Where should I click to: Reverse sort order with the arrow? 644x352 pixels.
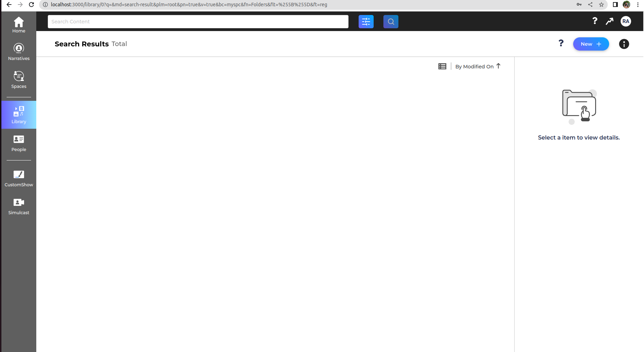(499, 66)
